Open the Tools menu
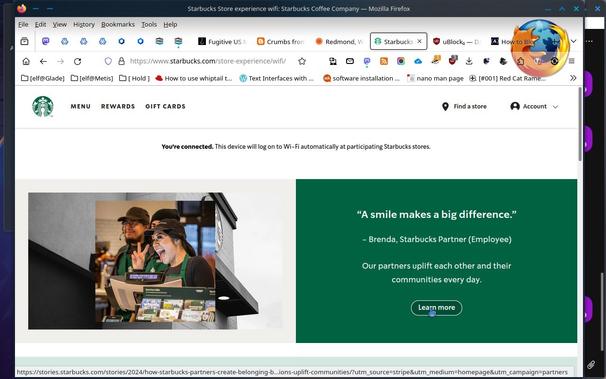 [x=149, y=24]
